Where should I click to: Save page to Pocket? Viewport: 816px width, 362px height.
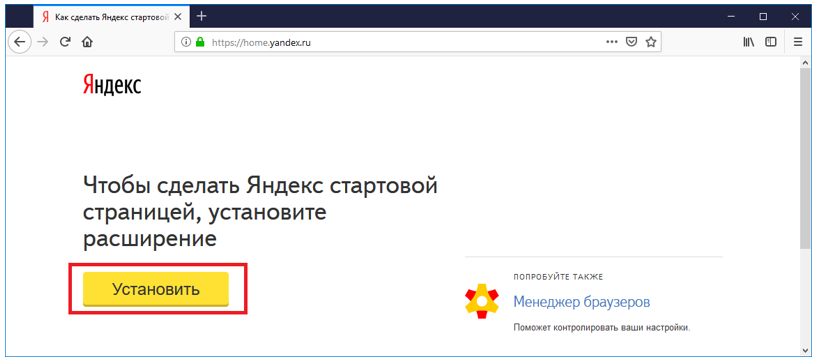[631, 43]
